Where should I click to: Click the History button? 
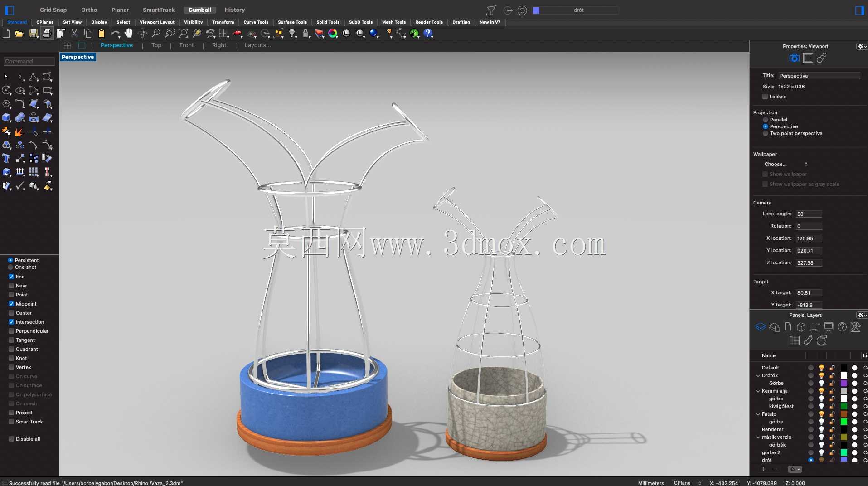pos(234,10)
